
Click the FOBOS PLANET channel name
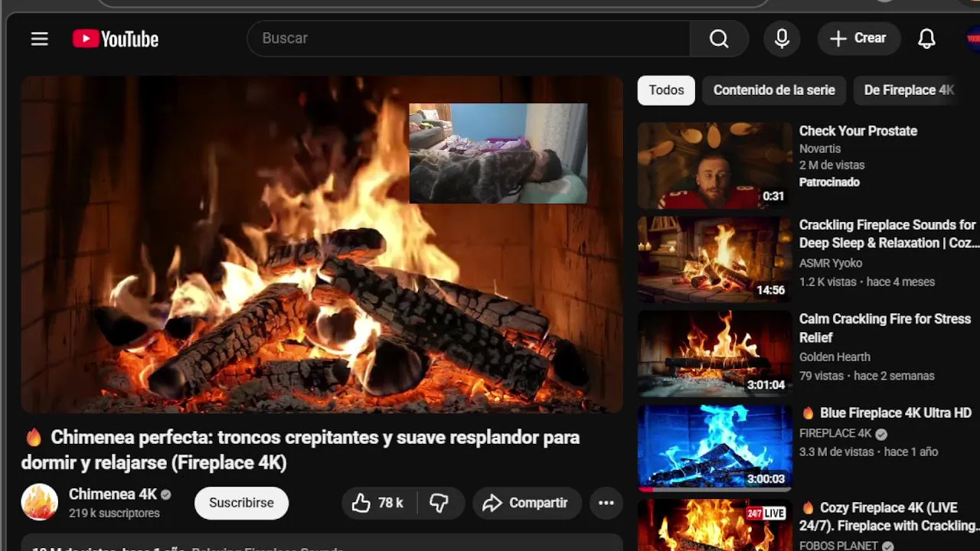838,546
